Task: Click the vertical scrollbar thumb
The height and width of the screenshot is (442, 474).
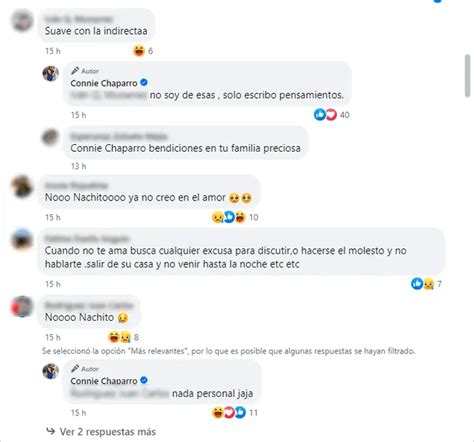Action: point(467,76)
